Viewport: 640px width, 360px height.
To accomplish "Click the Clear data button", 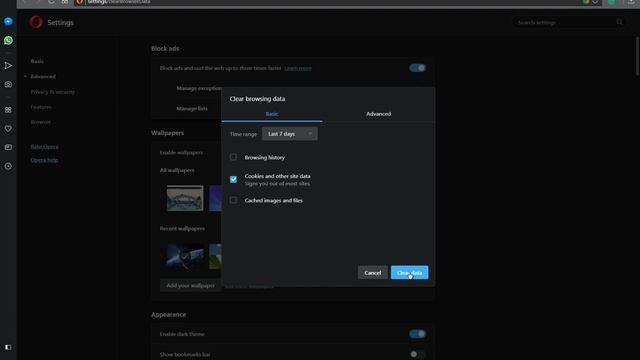I will pos(409,273).
